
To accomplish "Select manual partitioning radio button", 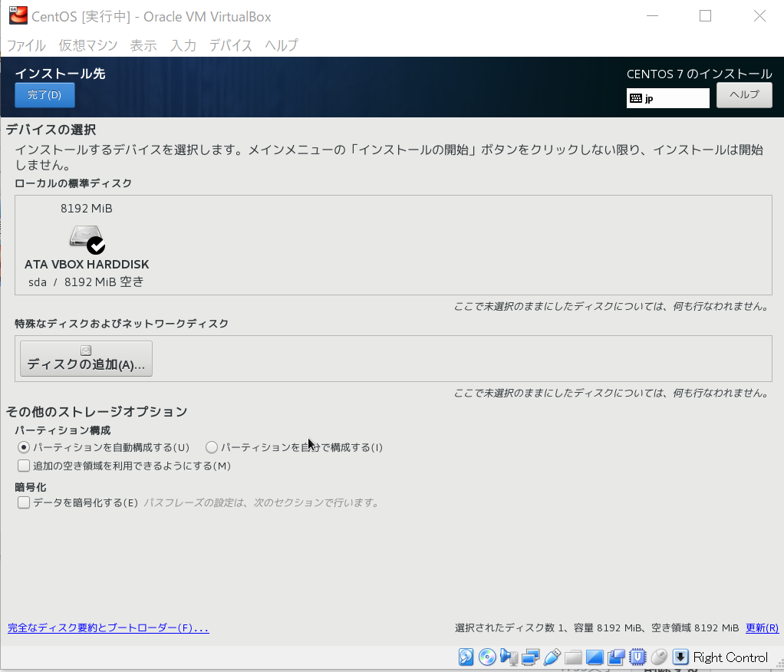I will click(212, 447).
